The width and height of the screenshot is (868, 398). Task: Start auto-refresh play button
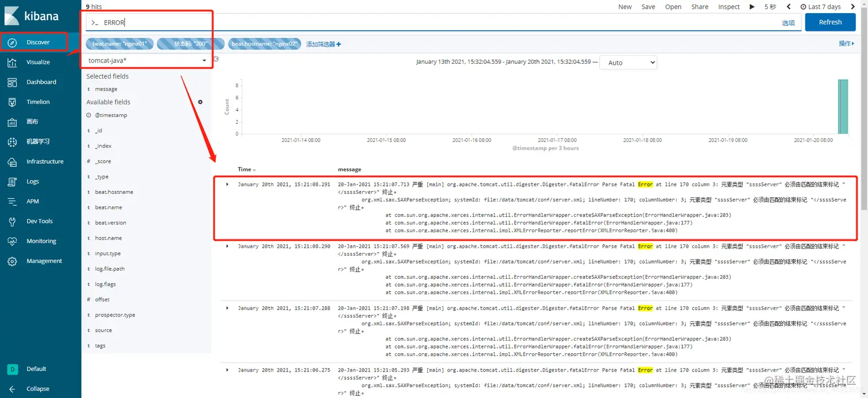[x=752, y=7]
